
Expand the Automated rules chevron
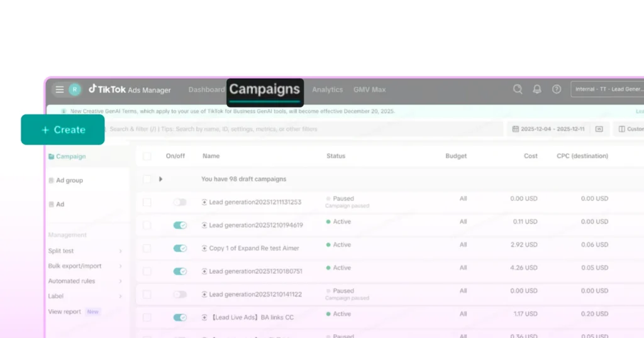click(x=120, y=281)
